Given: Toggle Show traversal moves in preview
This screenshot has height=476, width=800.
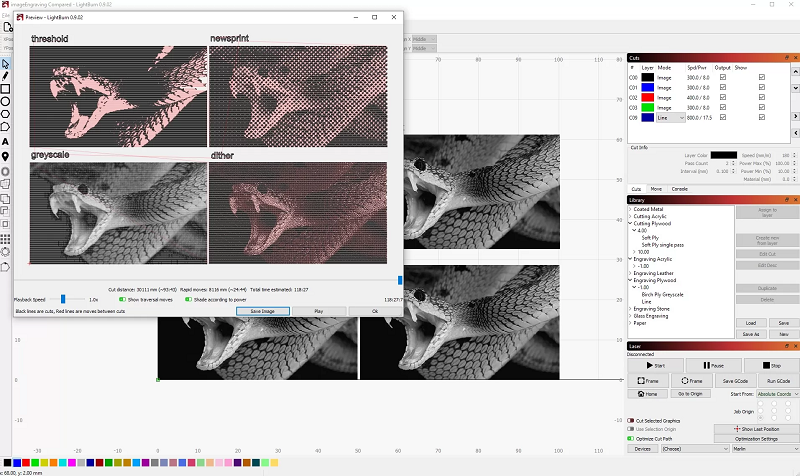Looking at the screenshot, I should (122, 298).
